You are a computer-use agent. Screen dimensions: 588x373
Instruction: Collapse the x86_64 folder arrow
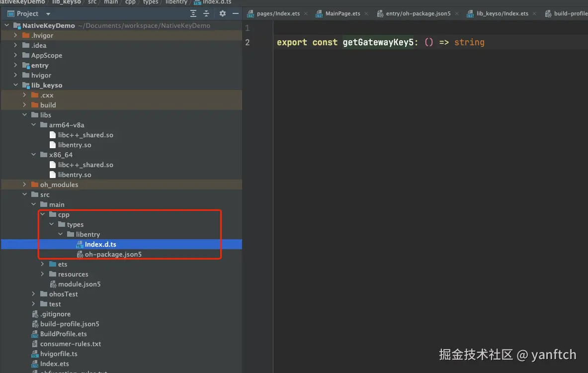[x=33, y=154]
